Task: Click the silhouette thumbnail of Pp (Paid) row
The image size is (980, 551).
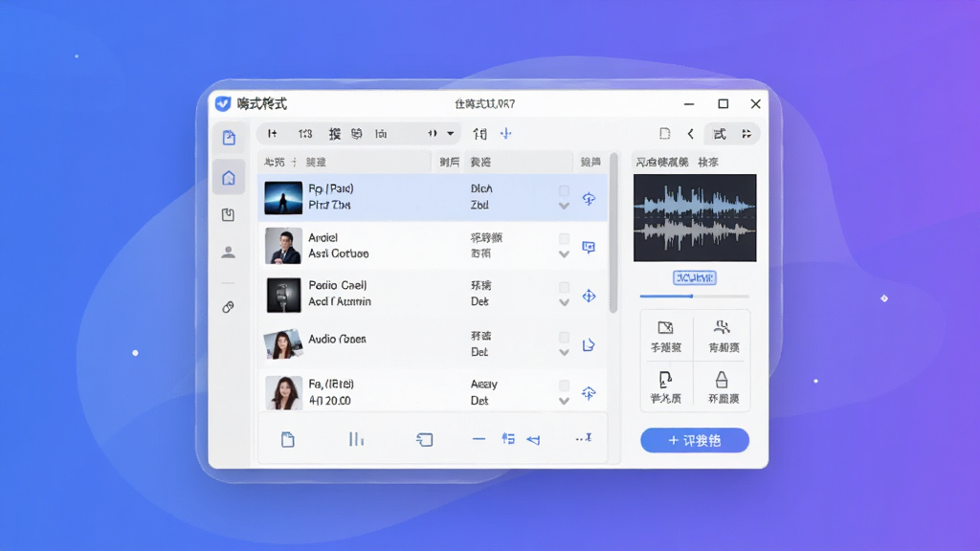Action: tap(283, 198)
